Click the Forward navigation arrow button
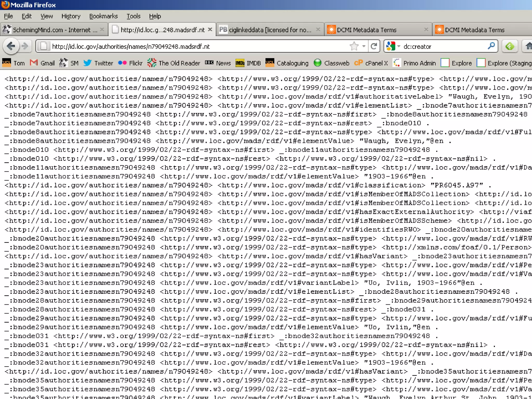The height and width of the screenshot is (399, 532). coord(25,46)
